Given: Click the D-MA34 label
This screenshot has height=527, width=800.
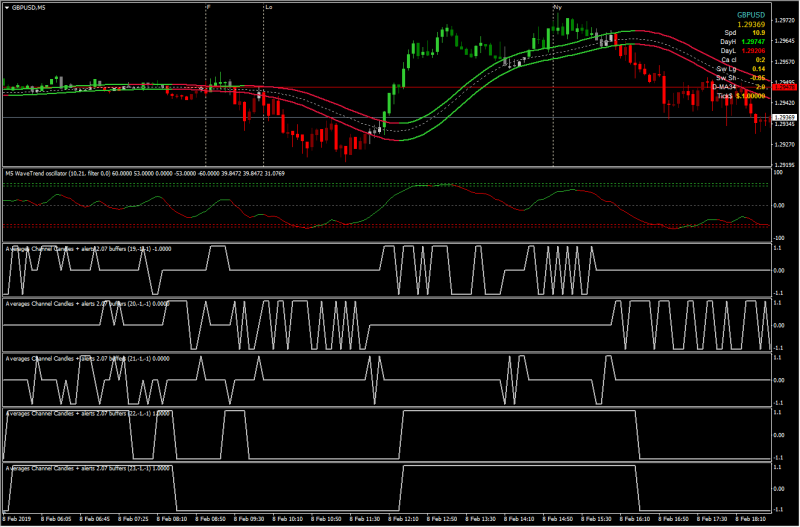Looking at the screenshot, I should [724, 87].
